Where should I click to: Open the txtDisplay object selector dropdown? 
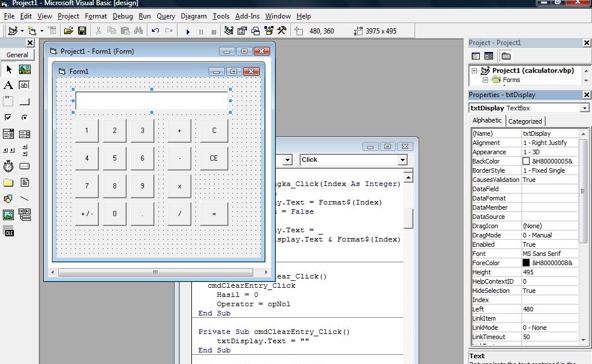pyautogui.click(x=585, y=107)
